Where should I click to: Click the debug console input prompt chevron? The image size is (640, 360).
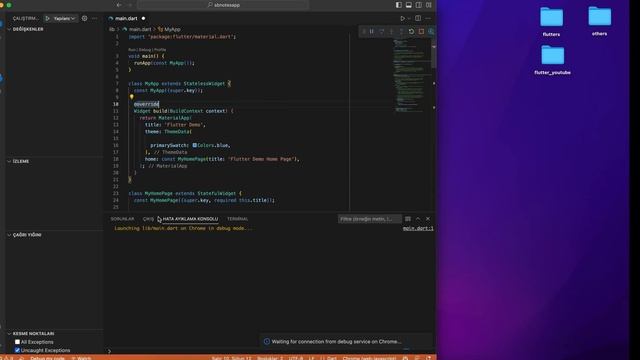tap(109, 351)
